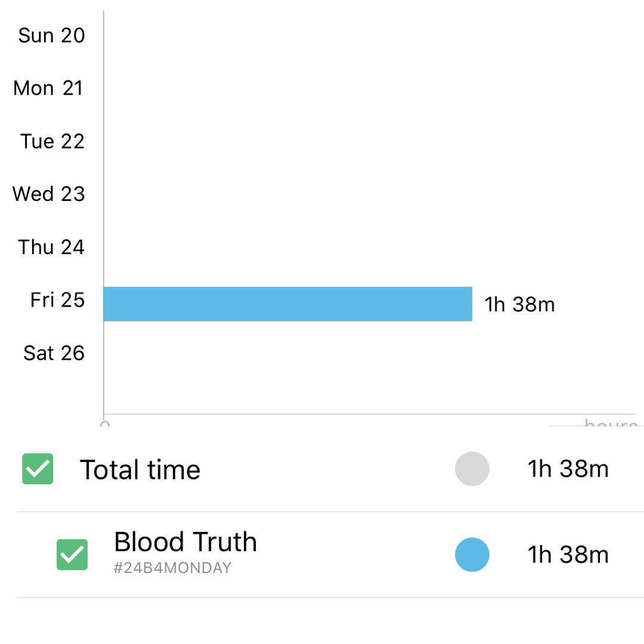The image size is (644, 644).
Task: Select the Sat 26 day label
Action: point(54,353)
